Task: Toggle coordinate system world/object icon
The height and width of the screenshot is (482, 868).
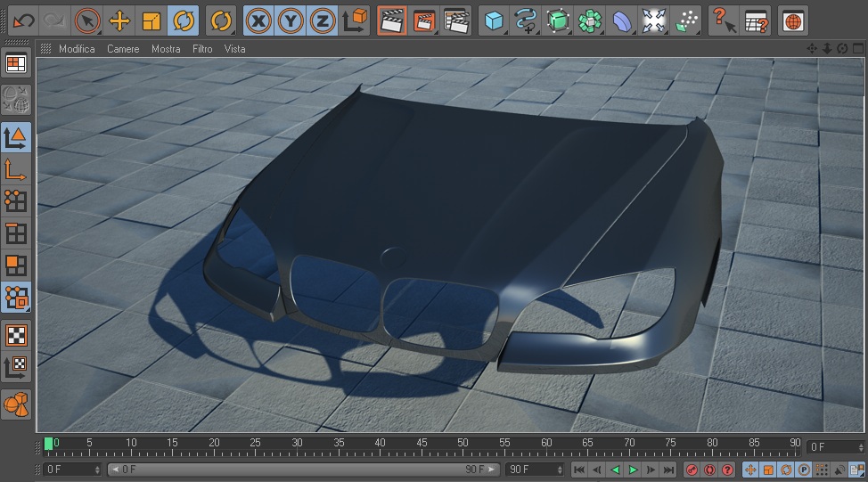Action: [355, 21]
